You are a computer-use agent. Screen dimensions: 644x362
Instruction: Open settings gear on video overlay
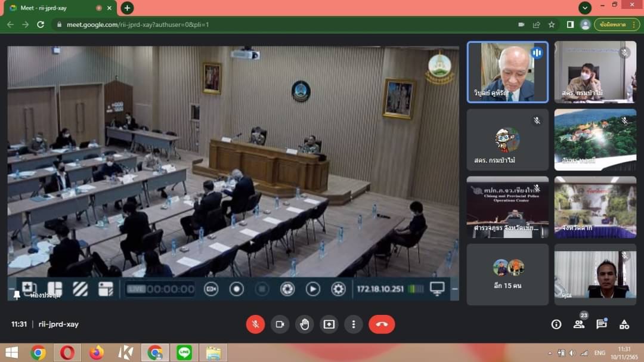(x=339, y=289)
